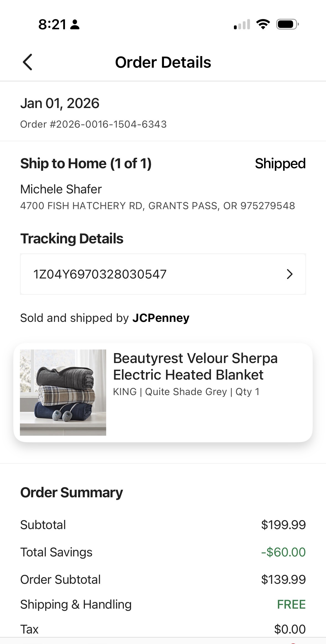Tap the Order Details title
This screenshot has width=326, height=644.
(163, 62)
